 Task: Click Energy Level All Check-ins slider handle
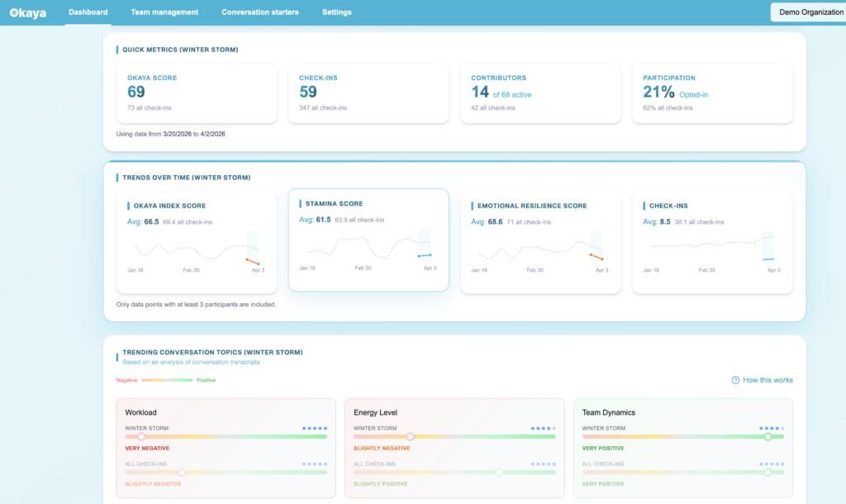(499, 472)
